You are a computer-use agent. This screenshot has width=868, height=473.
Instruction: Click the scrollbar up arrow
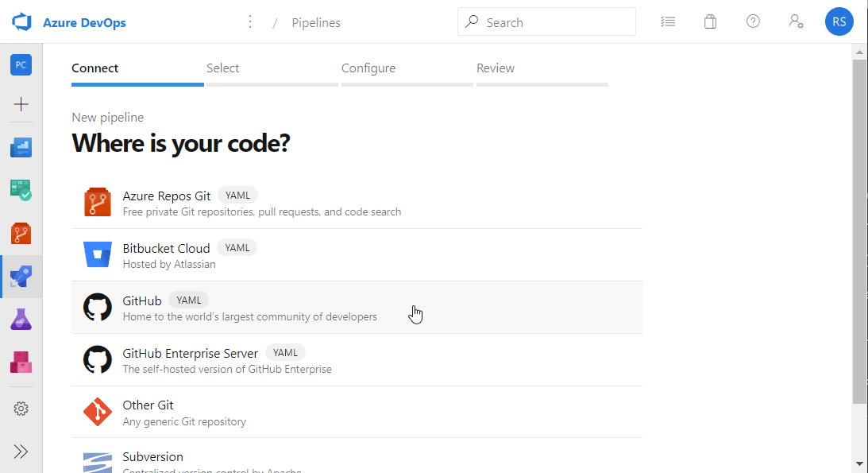(x=859, y=52)
